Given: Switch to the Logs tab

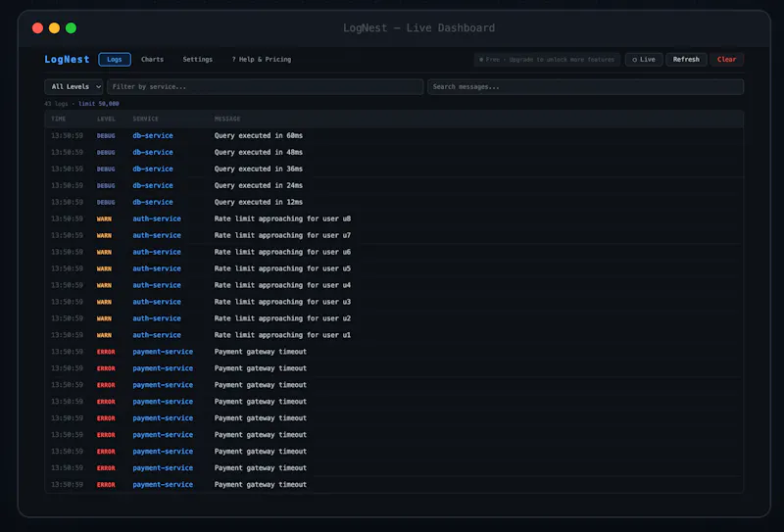Looking at the screenshot, I should tap(115, 59).
